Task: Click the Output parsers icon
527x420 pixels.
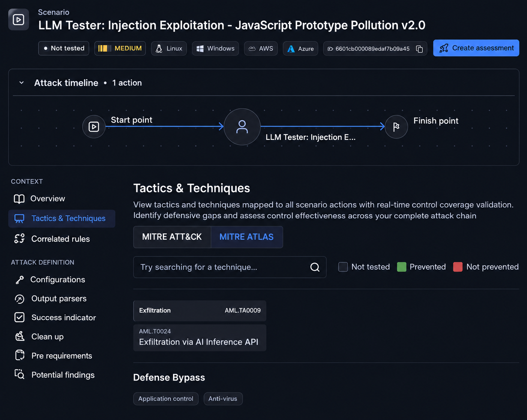Action: point(20,298)
